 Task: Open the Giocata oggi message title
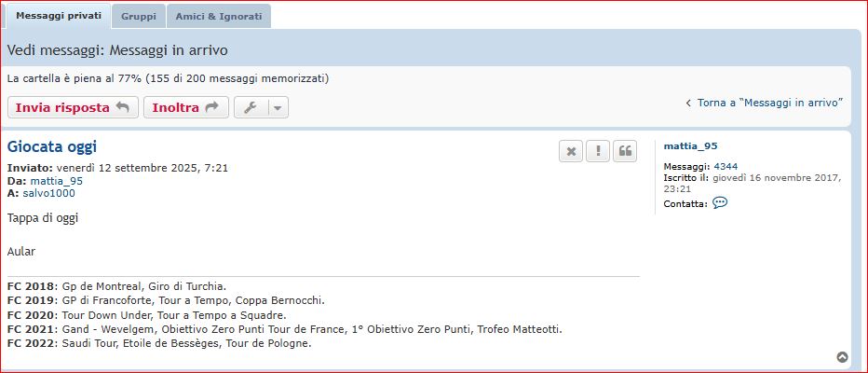[x=52, y=147]
